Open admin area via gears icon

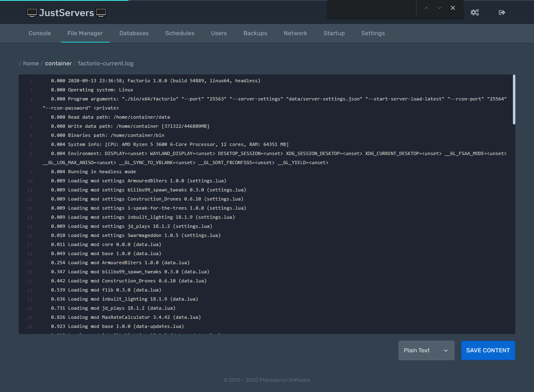(x=475, y=12)
